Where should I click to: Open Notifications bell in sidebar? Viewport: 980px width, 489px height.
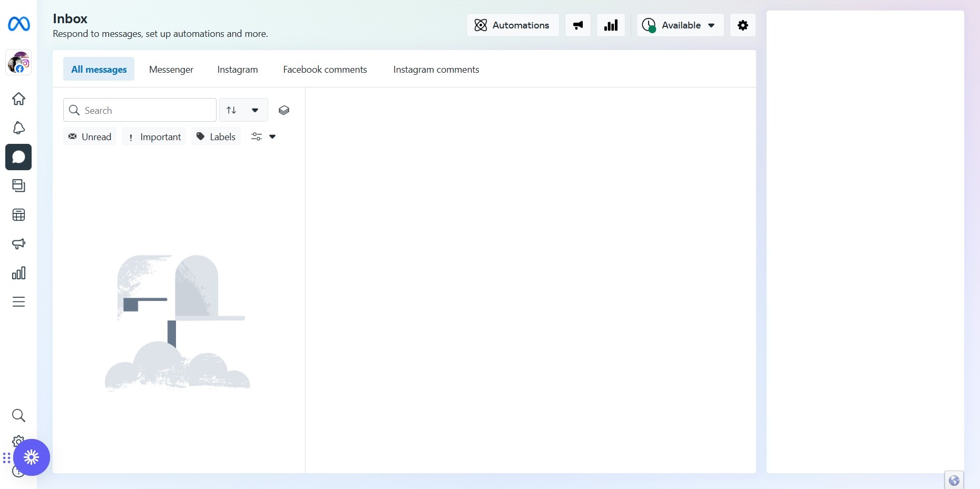[18, 128]
